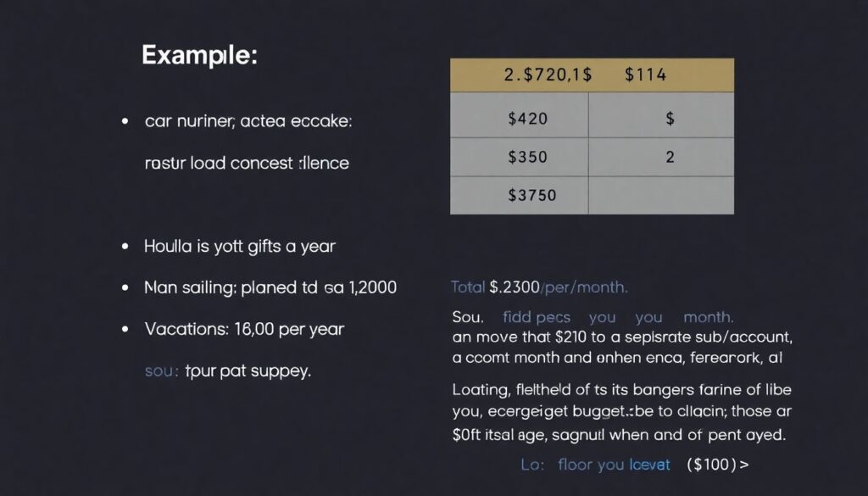Select the "Houlla is yott gifts a year" item
The width and height of the screenshot is (868, 496).
pyautogui.click(x=240, y=247)
